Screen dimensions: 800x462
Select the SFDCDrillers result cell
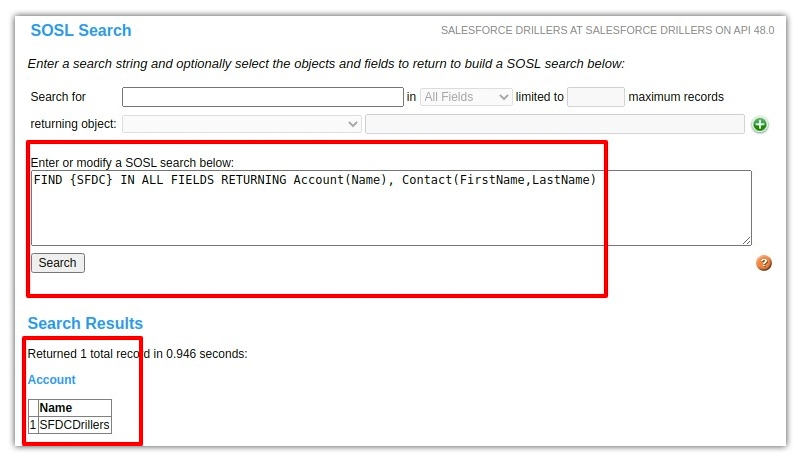74,425
